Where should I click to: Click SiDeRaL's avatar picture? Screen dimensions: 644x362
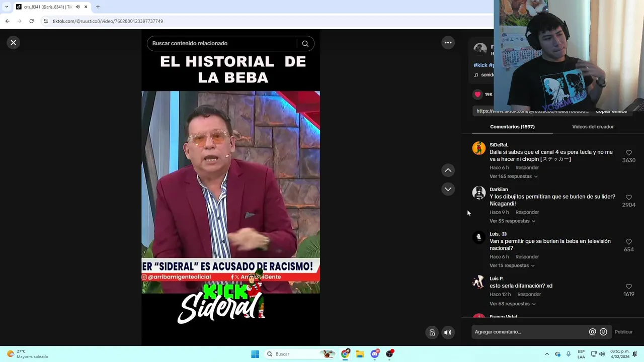tap(479, 148)
